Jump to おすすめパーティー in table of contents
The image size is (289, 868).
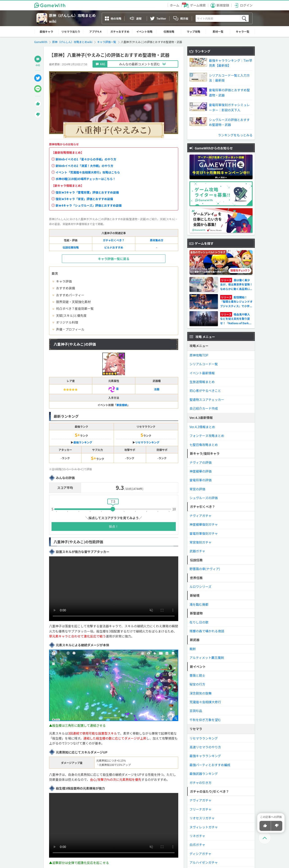click(70, 295)
